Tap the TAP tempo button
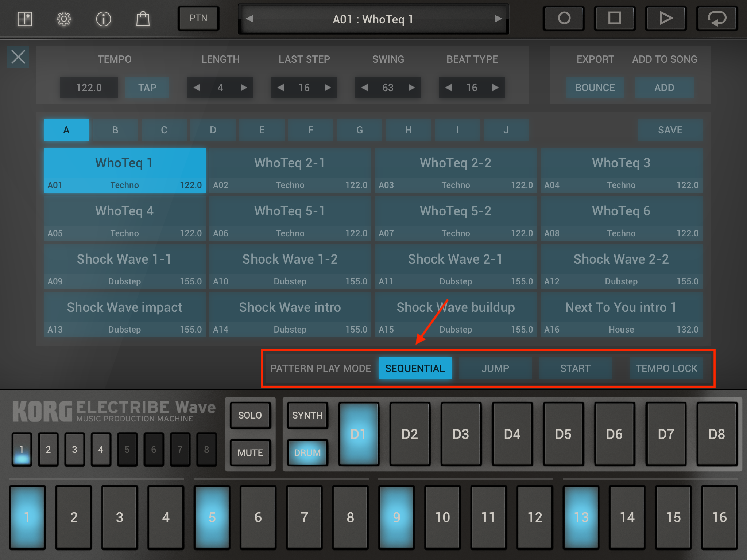The width and height of the screenshot is (747, 560). coord(147,87)
